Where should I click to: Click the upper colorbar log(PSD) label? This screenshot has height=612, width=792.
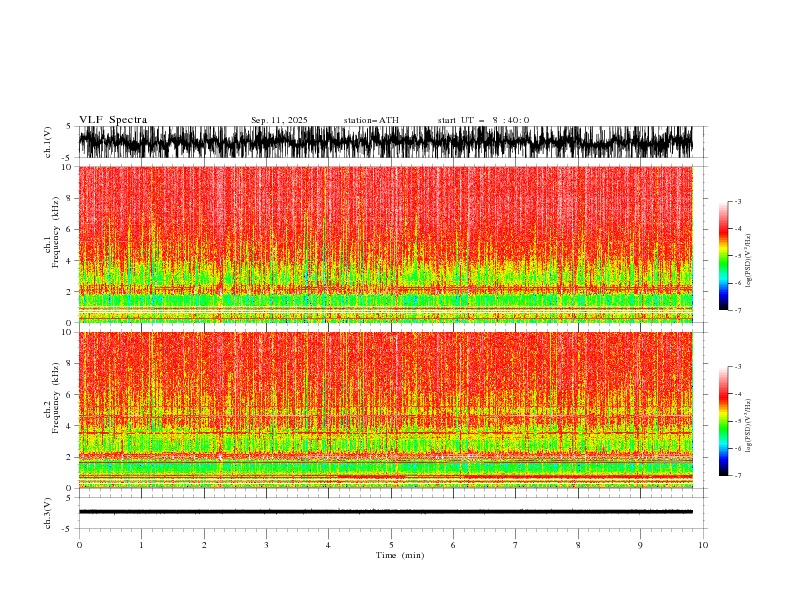point(749,261)
